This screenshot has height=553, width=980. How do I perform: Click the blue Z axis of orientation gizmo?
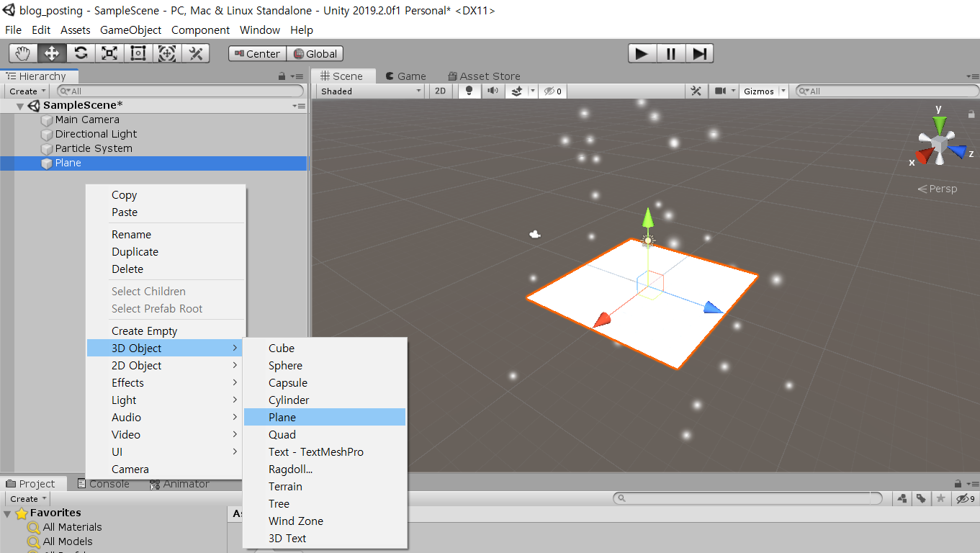[x=959, y=151]
